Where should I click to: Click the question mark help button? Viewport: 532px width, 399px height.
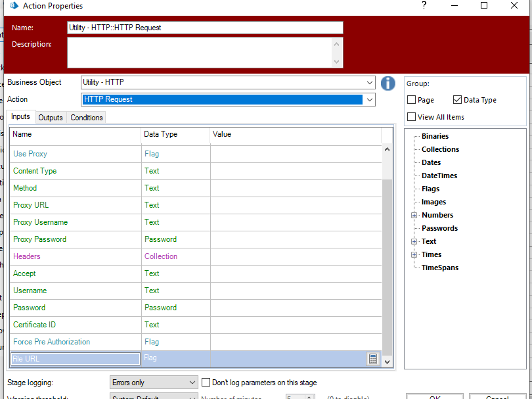(424, 6)
